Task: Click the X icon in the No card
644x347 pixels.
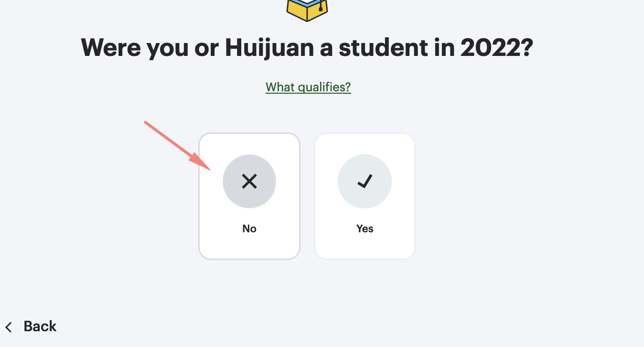Action: (x=249, y=181)
